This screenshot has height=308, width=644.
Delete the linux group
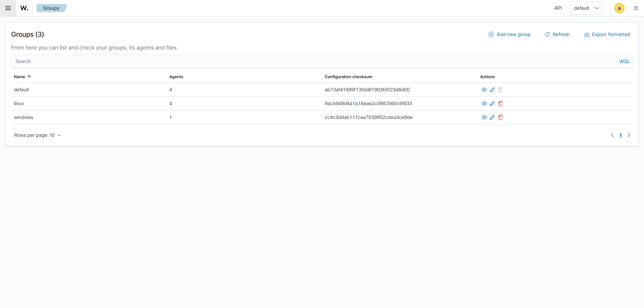pyautogui.click(x=501, y=103)
